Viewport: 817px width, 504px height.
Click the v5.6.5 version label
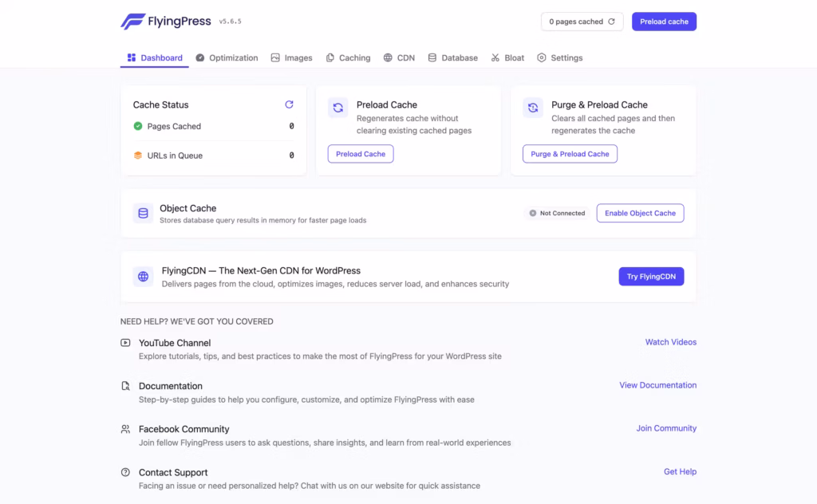click(x=230, y=22)
